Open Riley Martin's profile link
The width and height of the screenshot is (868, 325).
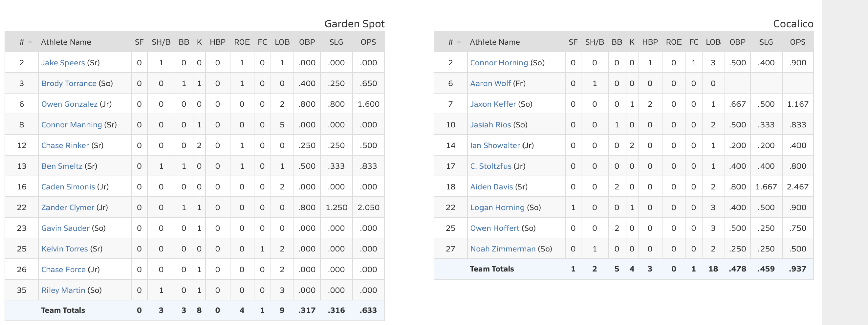(63, 290)
